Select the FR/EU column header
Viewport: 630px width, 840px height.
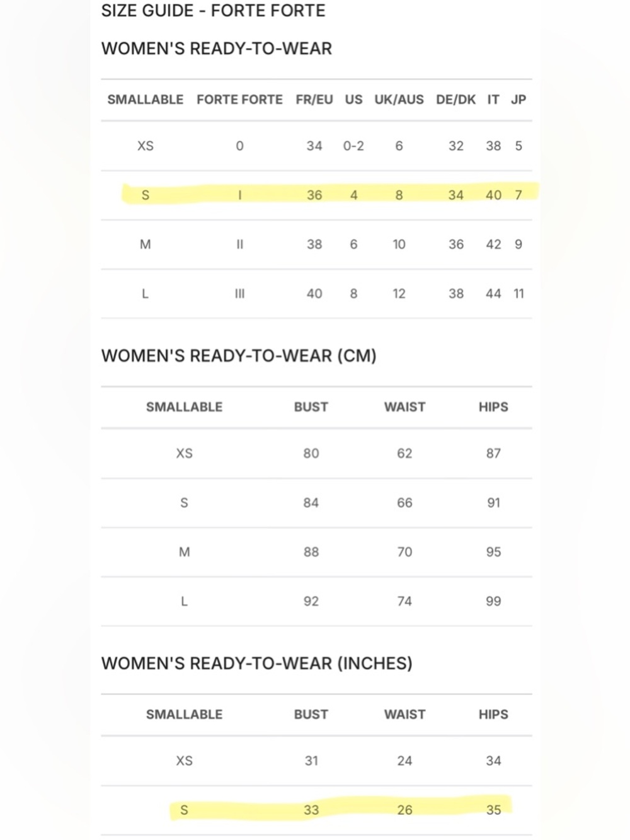314,100
